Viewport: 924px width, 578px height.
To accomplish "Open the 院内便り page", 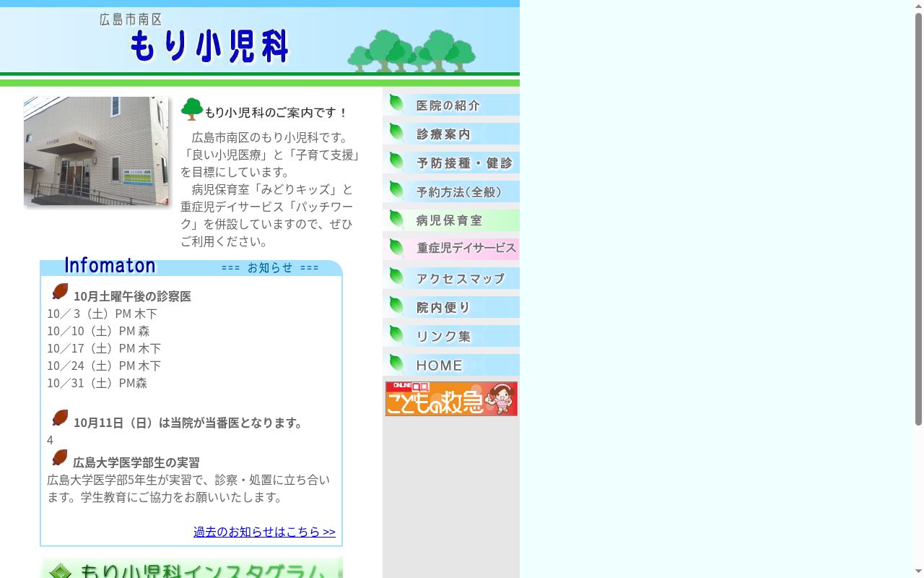I will (451, 307).
